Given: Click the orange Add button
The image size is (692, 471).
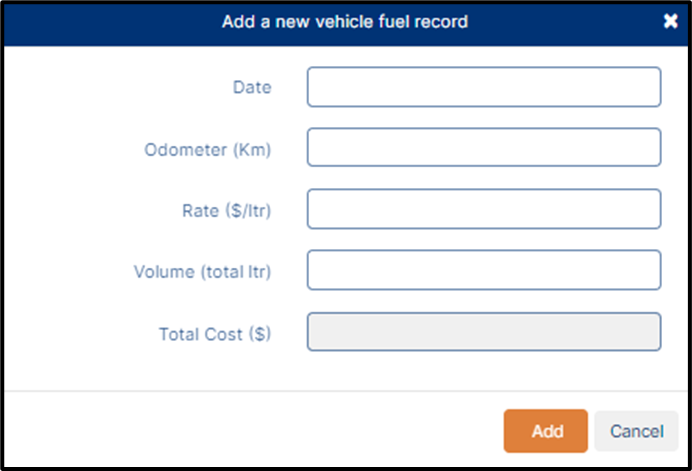Looking at the screenshot, I should 545,431.
